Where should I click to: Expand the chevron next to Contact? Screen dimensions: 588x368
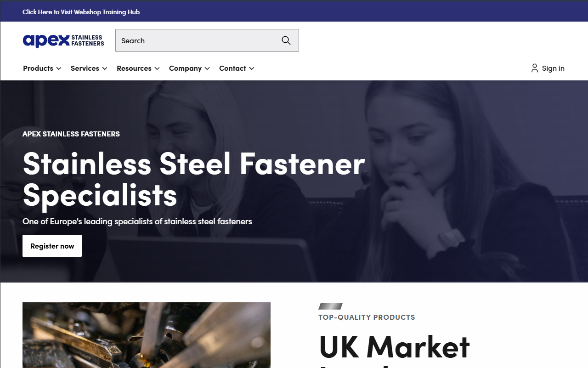(252, 68)
